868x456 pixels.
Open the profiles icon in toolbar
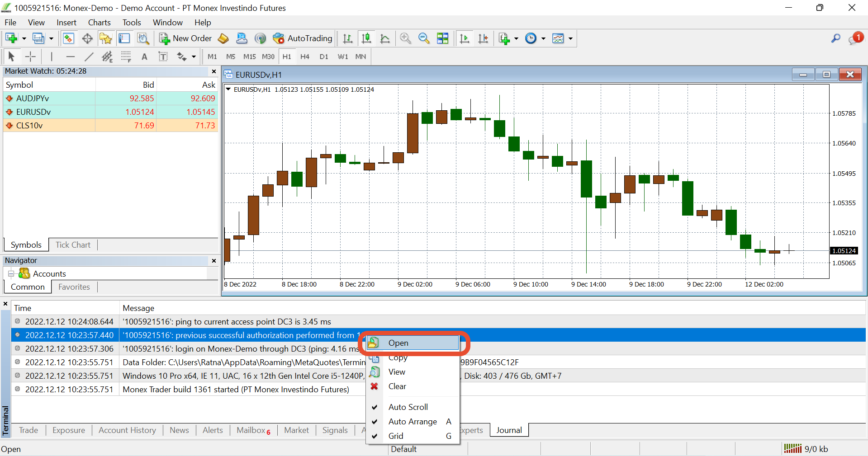pyautogui.click(x=38, y=38)
